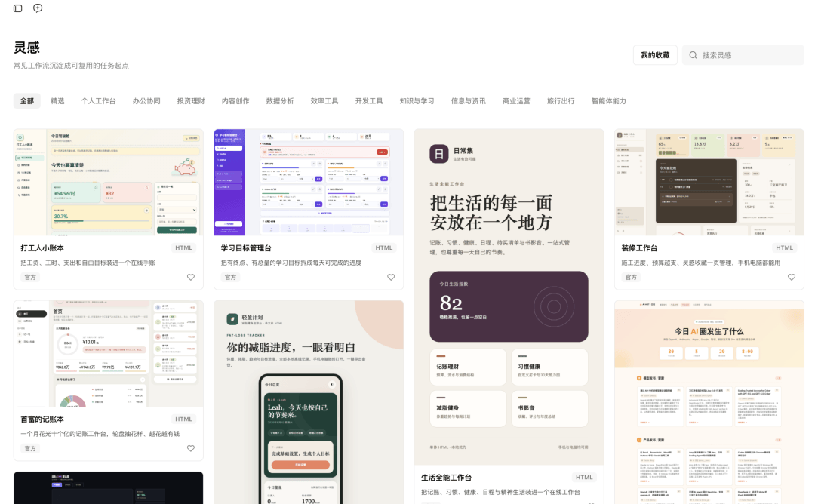
Task: Favorite the 学习目标管理台 card heart
Action: [391, 277]
